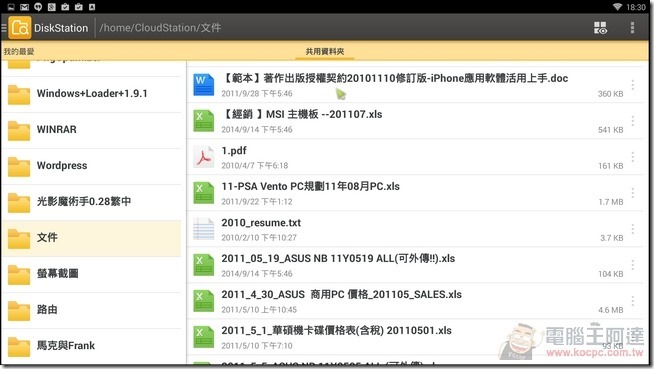The image size is (654, 369).
Task: Open 2011_05_19_ASUS NB 11Y0519 ALL xls by name
Action: [x=338, y=259]
